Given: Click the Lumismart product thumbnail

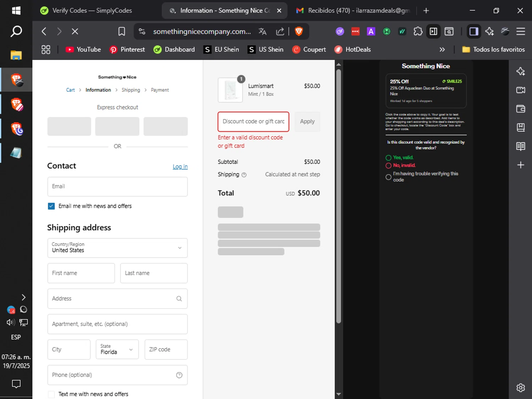Looking at the screenshot, I should pos(230,90).
